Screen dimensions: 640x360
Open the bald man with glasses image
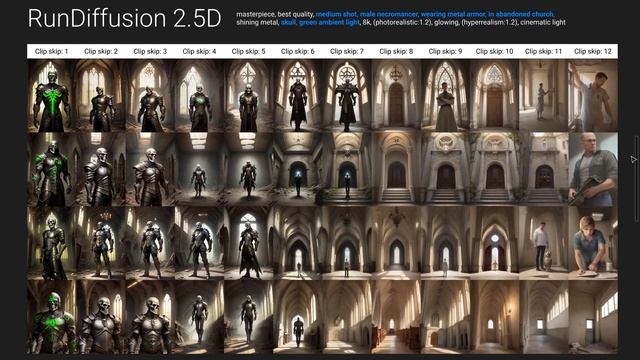pyautogui.click(x=593, y=169)
